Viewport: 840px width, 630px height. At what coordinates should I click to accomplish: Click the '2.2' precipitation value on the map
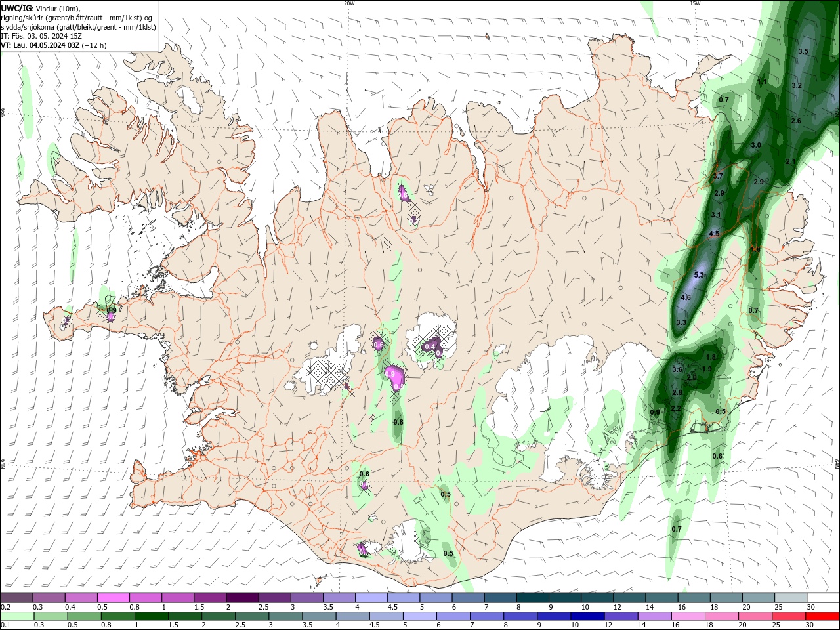click(676, 408)
